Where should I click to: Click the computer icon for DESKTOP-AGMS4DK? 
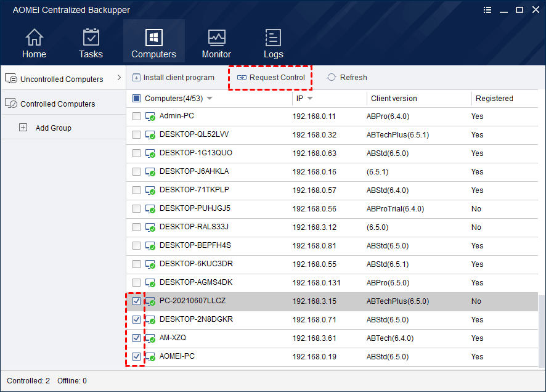[150, 282]
